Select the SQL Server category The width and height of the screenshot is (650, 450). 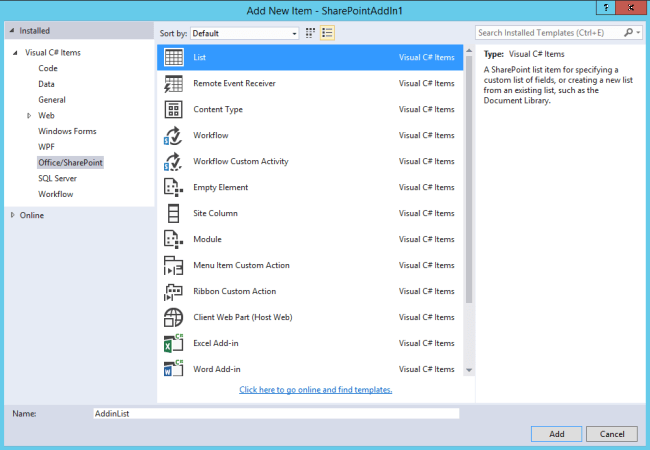pyautogui.click(x=58, y=179)
